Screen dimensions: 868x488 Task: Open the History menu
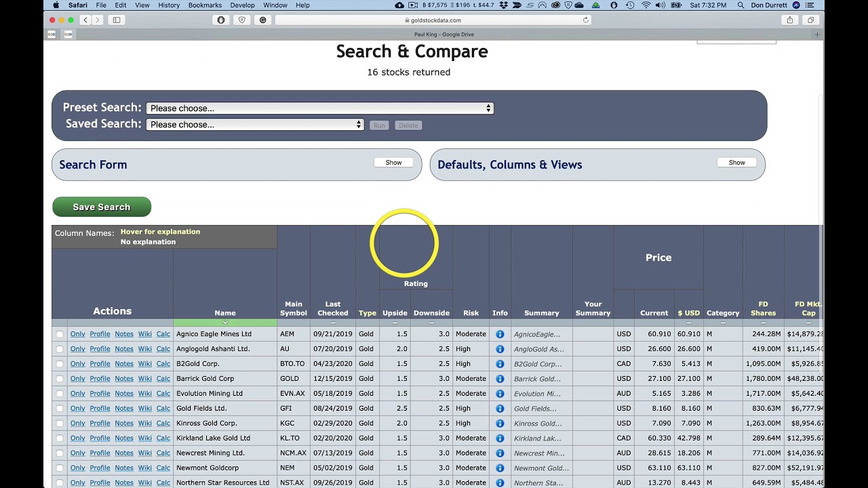[169, 5]
